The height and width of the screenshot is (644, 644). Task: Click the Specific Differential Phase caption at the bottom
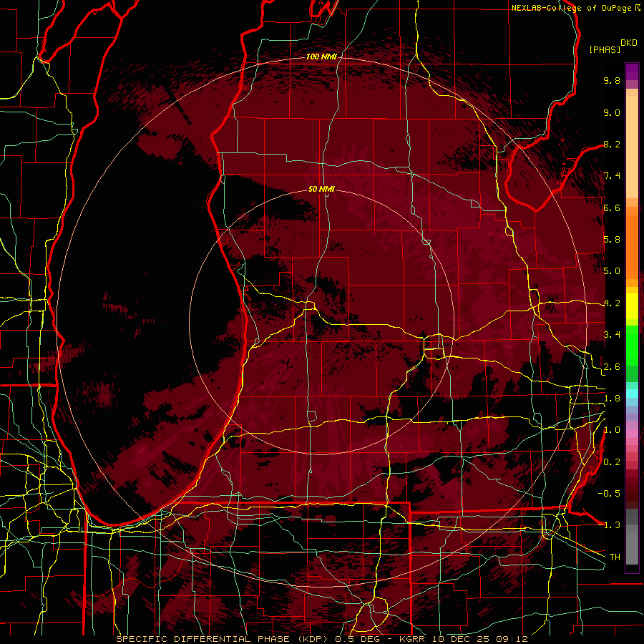tap(321, 639)
